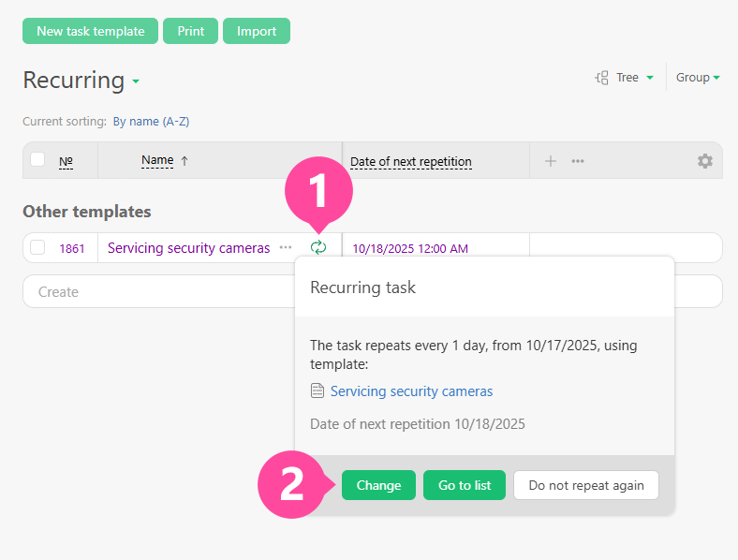Add a column with the plus icon
The height and width of the screenshot is (560, 738).
(551, 161)
